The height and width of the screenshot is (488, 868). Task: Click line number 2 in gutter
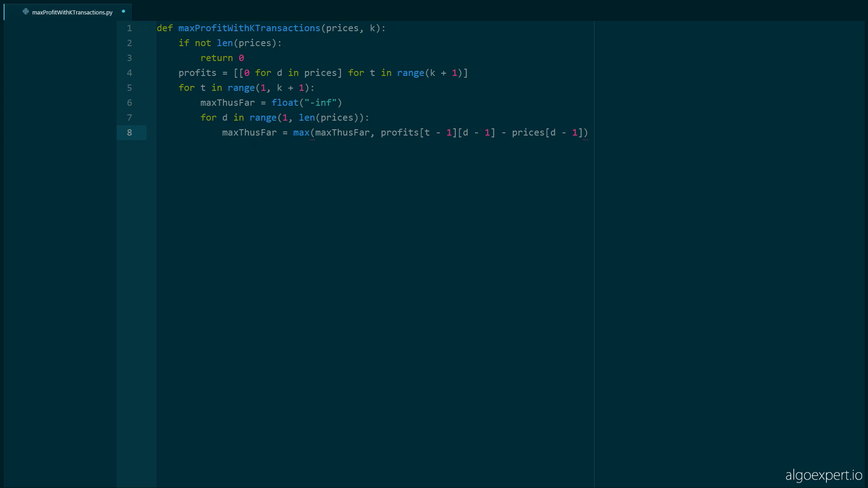(x=129, y=43)
